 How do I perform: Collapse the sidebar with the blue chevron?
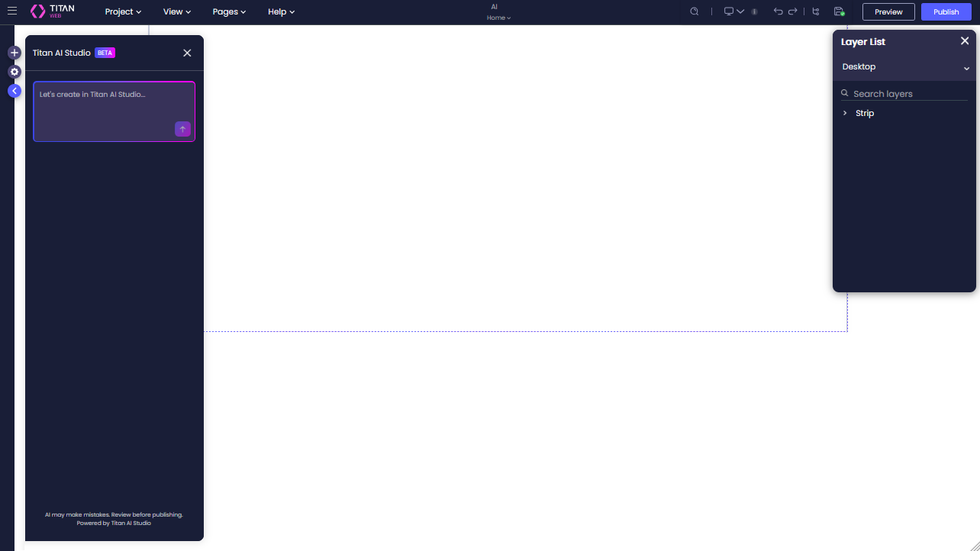click(x=14, y=90)
